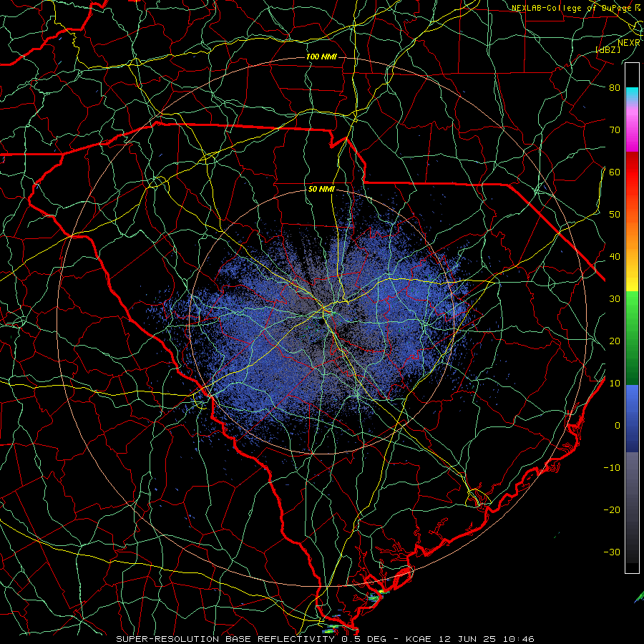Click the 20 value on the dBZ scale
The image size is (644, 644).
pos(615,341)
